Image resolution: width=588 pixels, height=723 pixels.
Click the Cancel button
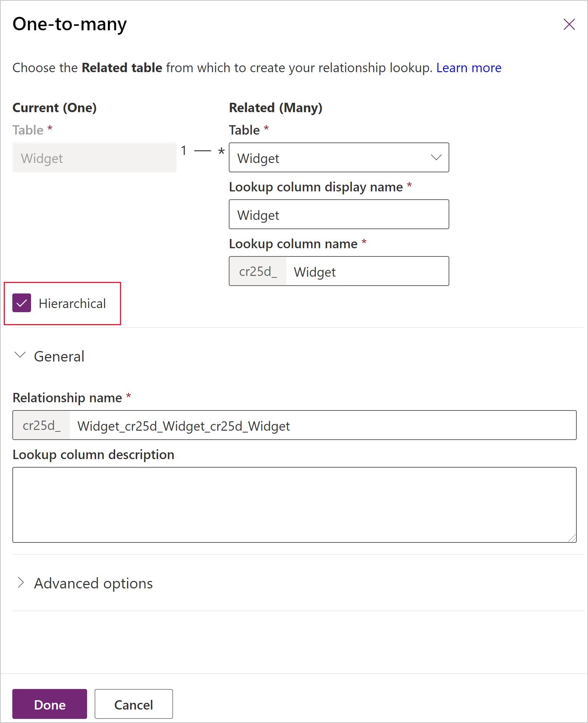134,704
